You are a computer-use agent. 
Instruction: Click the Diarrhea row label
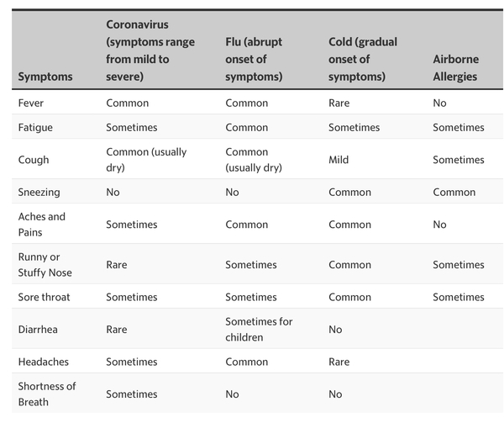click(x=39, y=329)
